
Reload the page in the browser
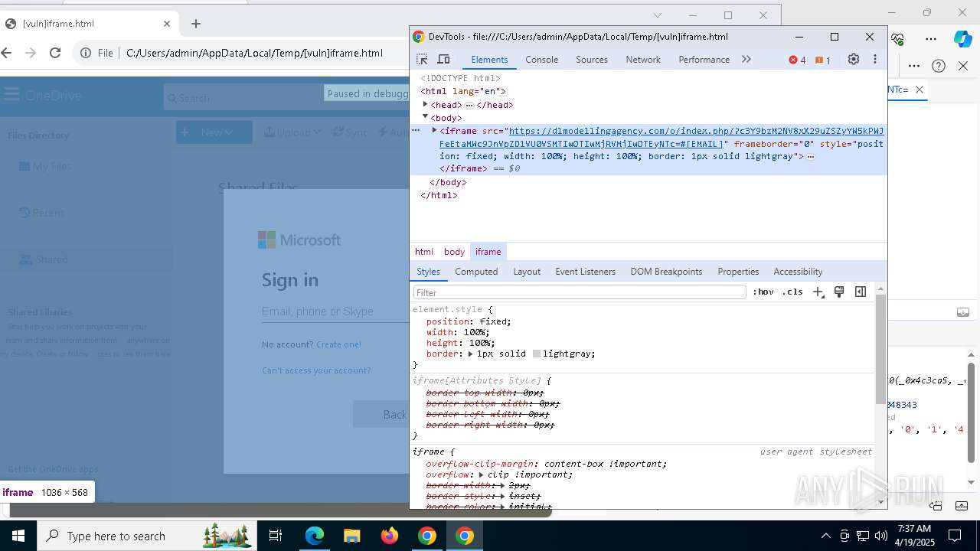pos(55,53)
